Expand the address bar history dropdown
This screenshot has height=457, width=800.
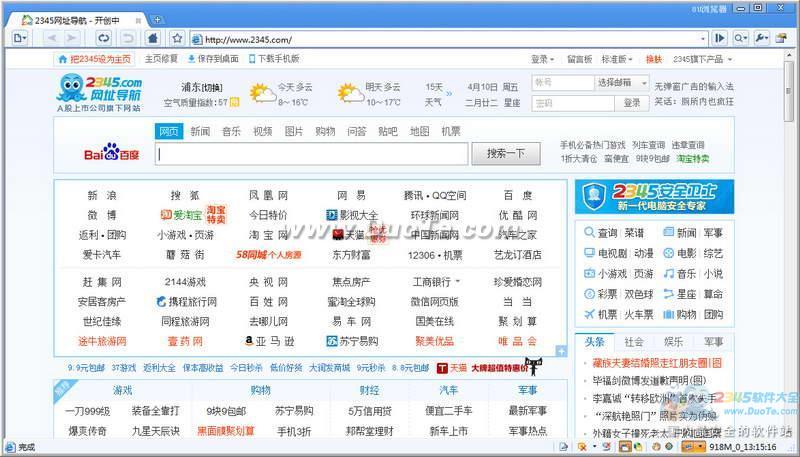point(704,39)
